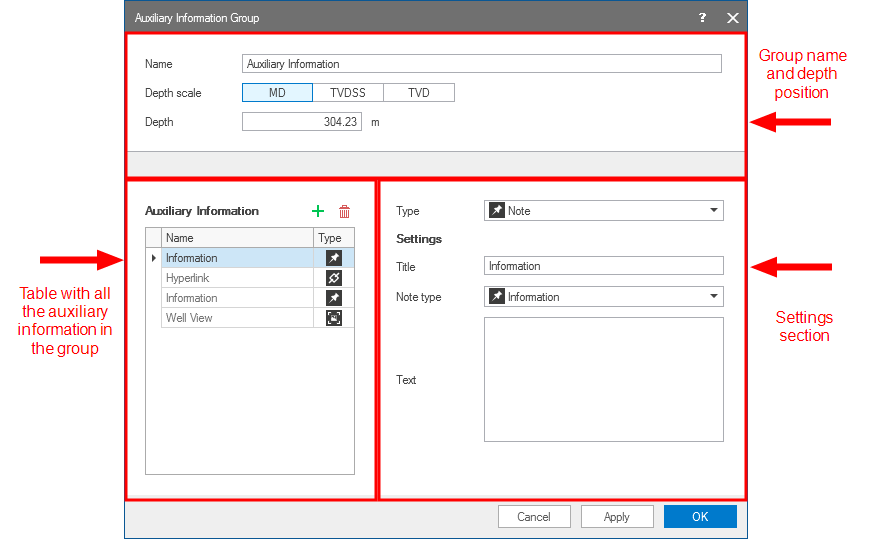Viewport: 872px width, 539px height.
Task: Choose TVD depth scale option
Action: [419, 93]
